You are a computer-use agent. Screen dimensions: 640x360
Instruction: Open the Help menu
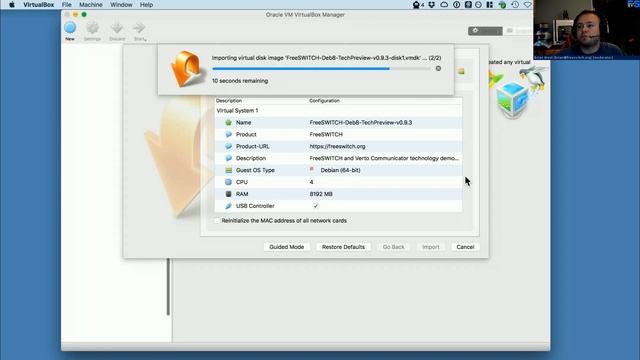(x=146, y=5)
